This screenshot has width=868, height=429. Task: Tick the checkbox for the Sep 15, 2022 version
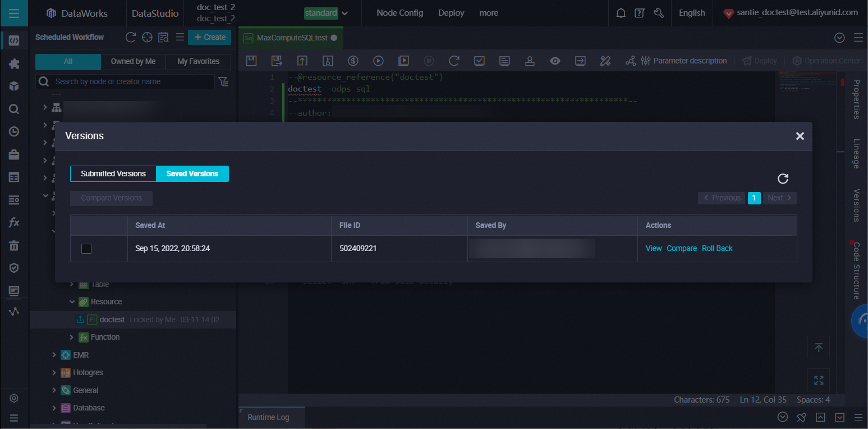pyautogui.click(x=86, y=248)
